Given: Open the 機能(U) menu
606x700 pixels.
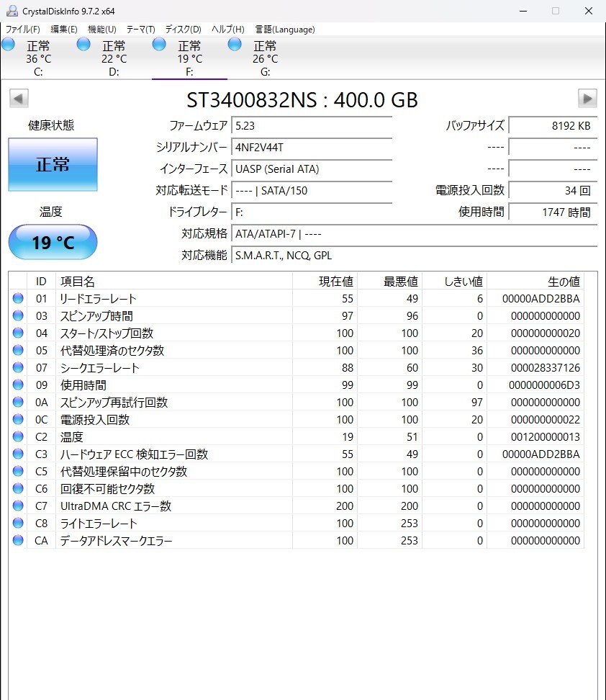Looking at the screenshot, I should (x=102, y=29).
